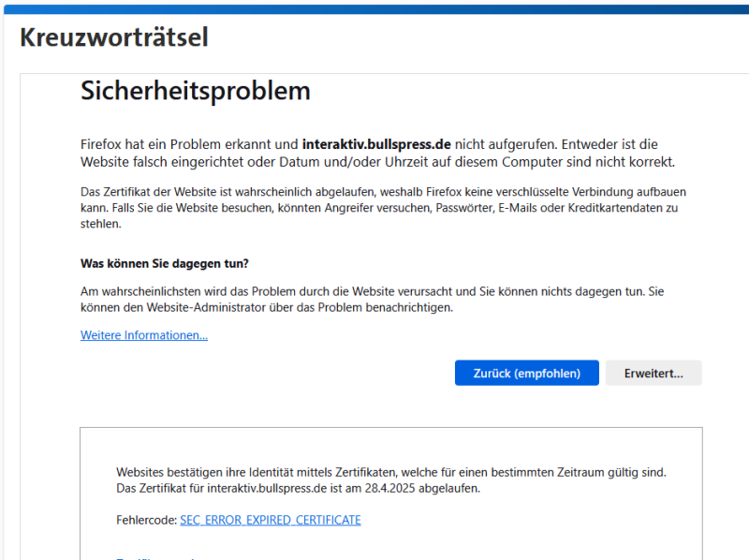
Task: Click the blue bar at the top of the page
Action: click(374, 7)
